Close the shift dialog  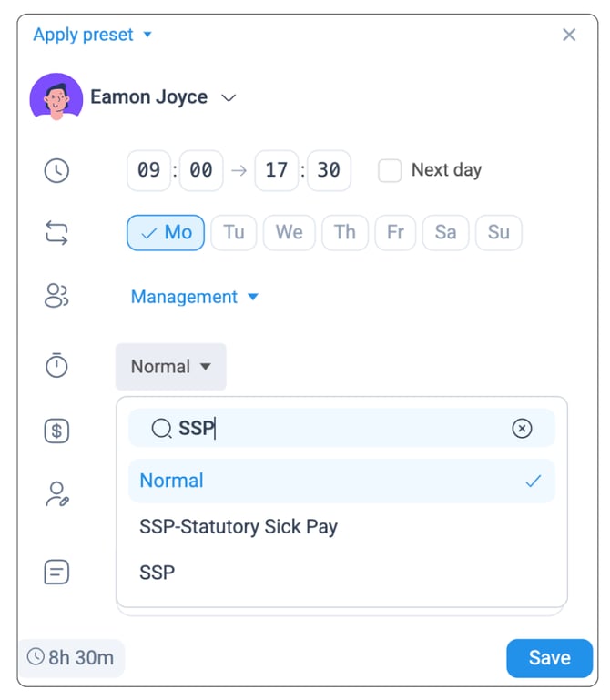[569, 35]
